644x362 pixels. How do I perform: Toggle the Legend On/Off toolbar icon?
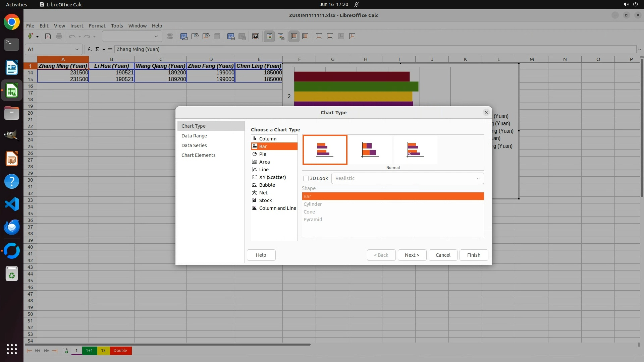click(269, 36)
